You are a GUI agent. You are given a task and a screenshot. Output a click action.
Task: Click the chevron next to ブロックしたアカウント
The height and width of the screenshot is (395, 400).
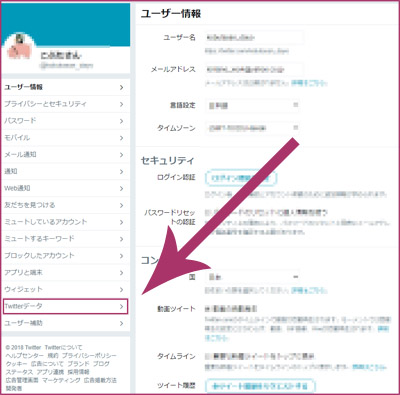[x=121, y=256]
